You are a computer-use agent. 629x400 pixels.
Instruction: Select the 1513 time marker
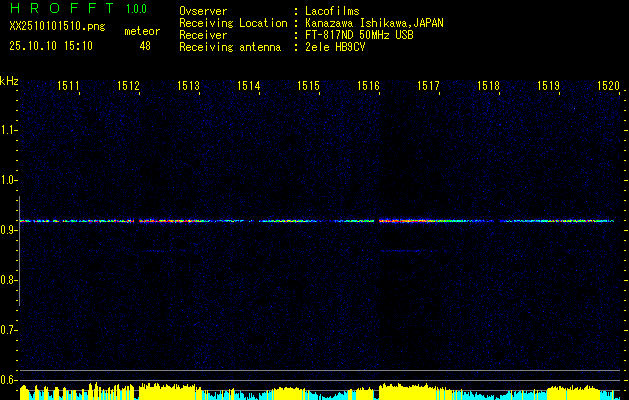pyautogui.click(x=189, y=87)
